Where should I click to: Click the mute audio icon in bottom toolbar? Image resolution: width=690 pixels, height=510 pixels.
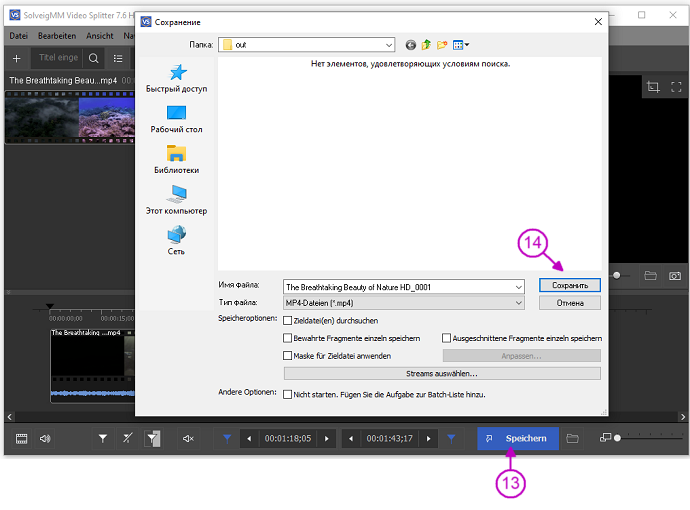coord(188,439)
